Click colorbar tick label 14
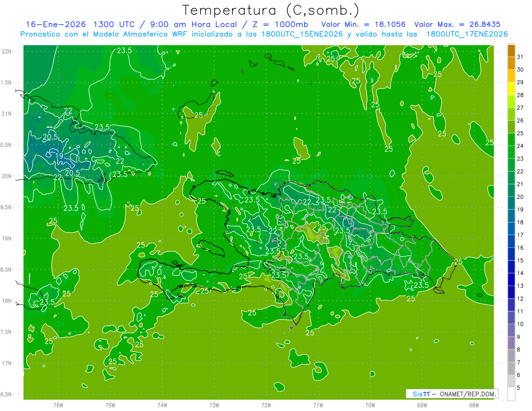This screenshot has height=411, width=532. point(520,273)
